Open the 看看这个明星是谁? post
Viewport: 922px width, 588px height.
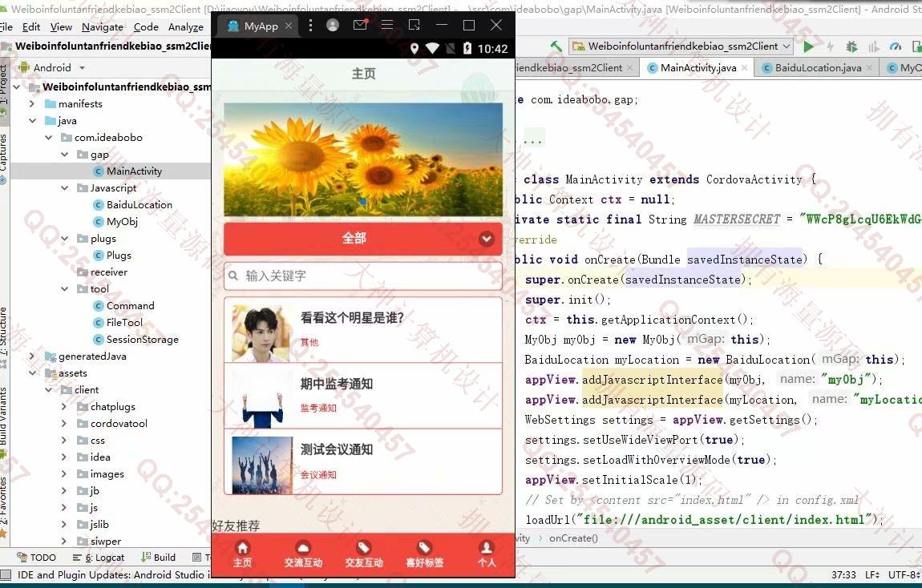coord(363,330)
